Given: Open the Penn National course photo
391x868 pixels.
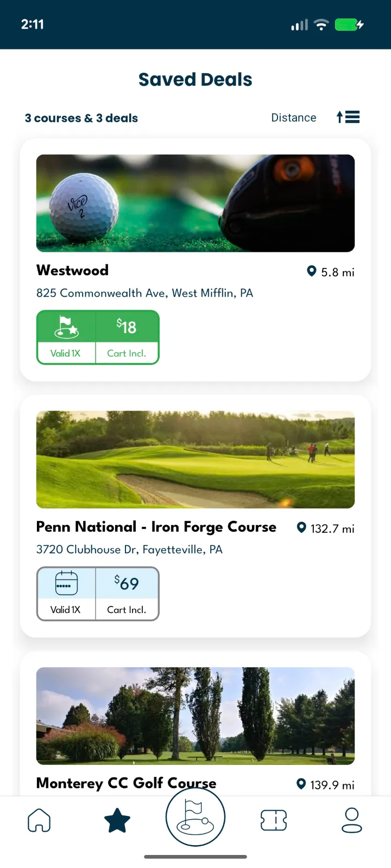Looking at the screenshot, I should click(x=195, y=459).
